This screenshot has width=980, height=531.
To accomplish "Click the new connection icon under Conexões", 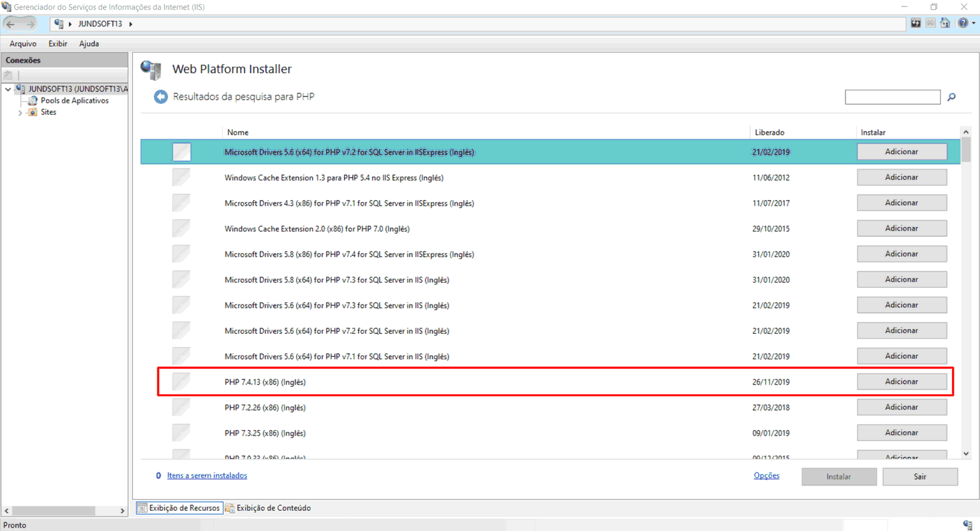I will (8, 75).
